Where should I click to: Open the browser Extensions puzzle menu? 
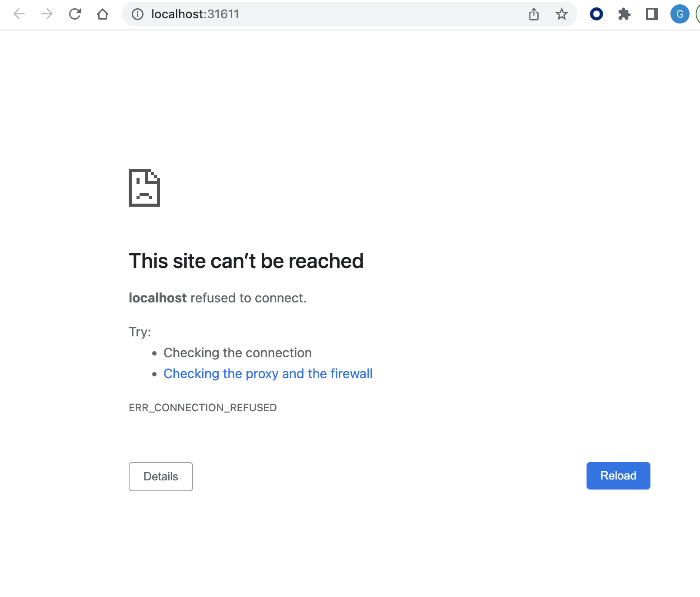click(x=624, y=14)
